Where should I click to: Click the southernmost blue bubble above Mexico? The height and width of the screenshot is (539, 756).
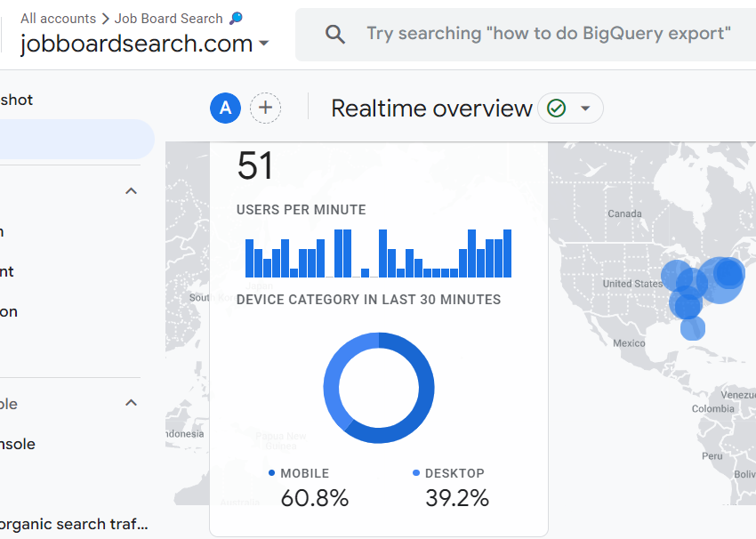pos(693,328)
